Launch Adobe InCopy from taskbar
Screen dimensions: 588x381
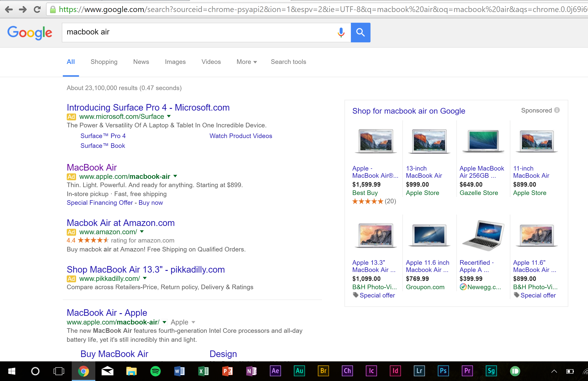[x=371, y=371]
